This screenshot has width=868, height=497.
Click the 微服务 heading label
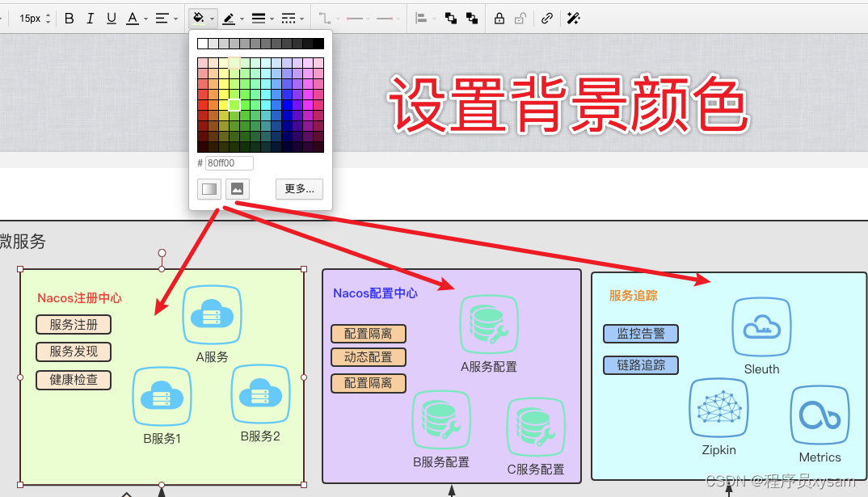click(x=22, y=242)
